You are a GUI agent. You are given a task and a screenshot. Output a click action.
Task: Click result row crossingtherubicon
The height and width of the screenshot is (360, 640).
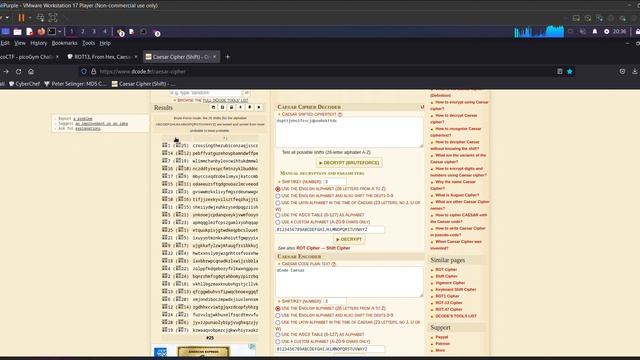coord(210,145)
